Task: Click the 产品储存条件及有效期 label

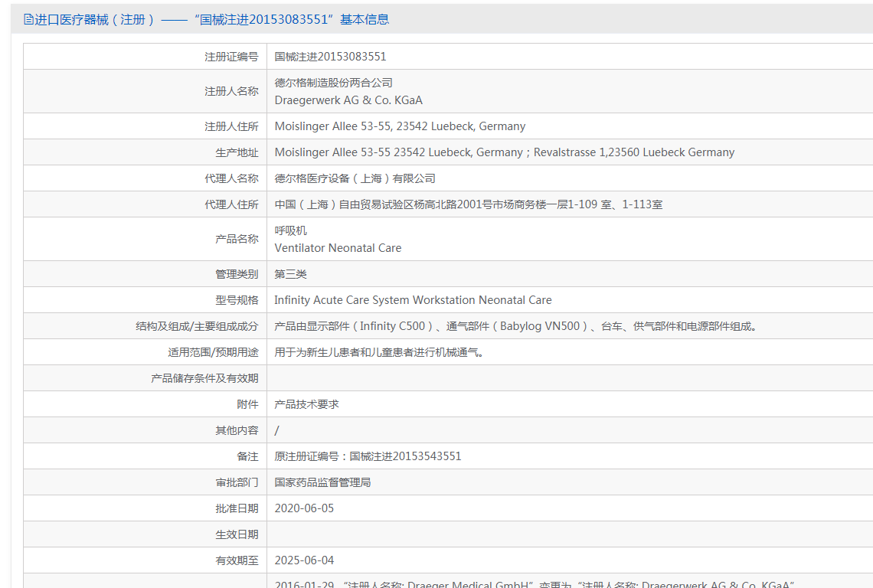Action: coord(204,379)
